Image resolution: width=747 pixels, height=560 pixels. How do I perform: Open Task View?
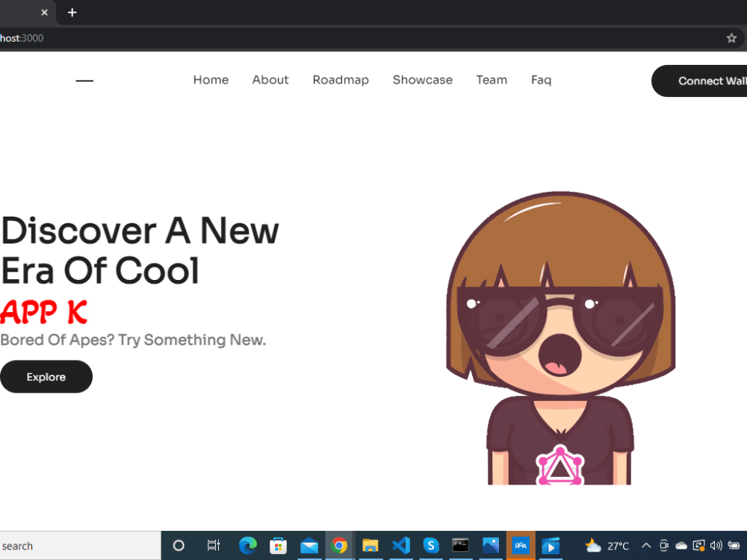(x=213, y=545)
